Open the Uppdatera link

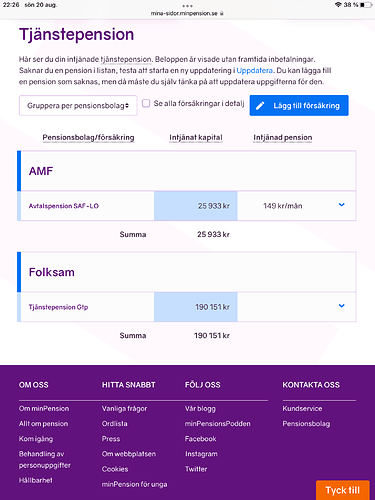coord(254,71)
